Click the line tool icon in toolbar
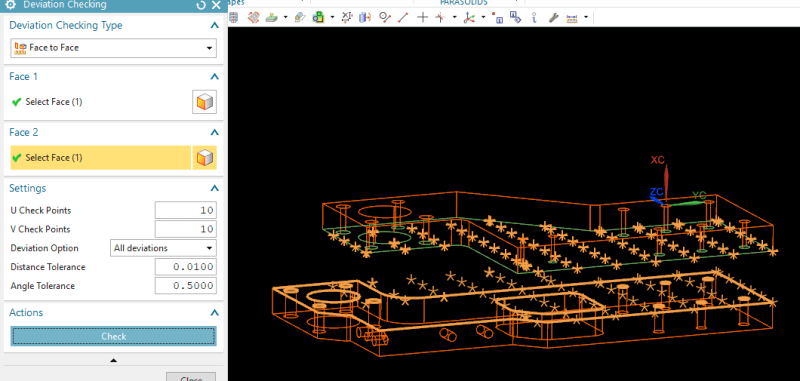The width and height of the screenshot is (800, 381). pyautogui.click(x=403, y=17)
